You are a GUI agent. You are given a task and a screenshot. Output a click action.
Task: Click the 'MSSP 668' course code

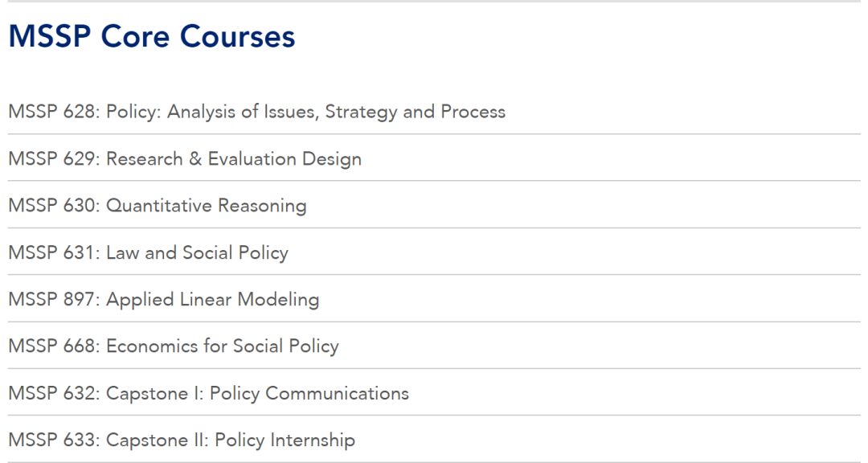(53, 346)
